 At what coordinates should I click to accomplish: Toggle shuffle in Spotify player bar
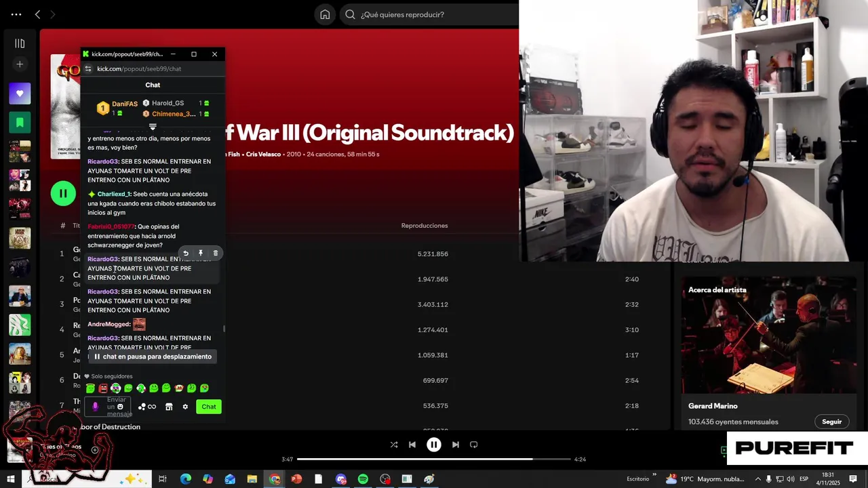[x=394, y=445]
